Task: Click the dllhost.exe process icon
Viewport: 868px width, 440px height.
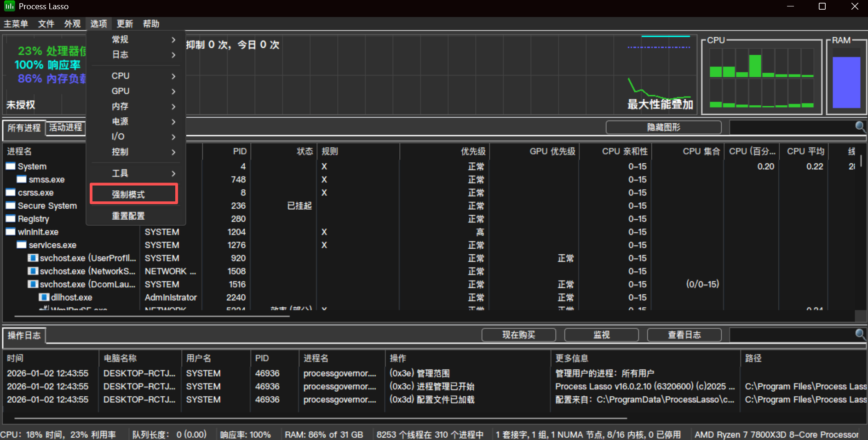Action: pyautogui.click(x=44, y=297)
